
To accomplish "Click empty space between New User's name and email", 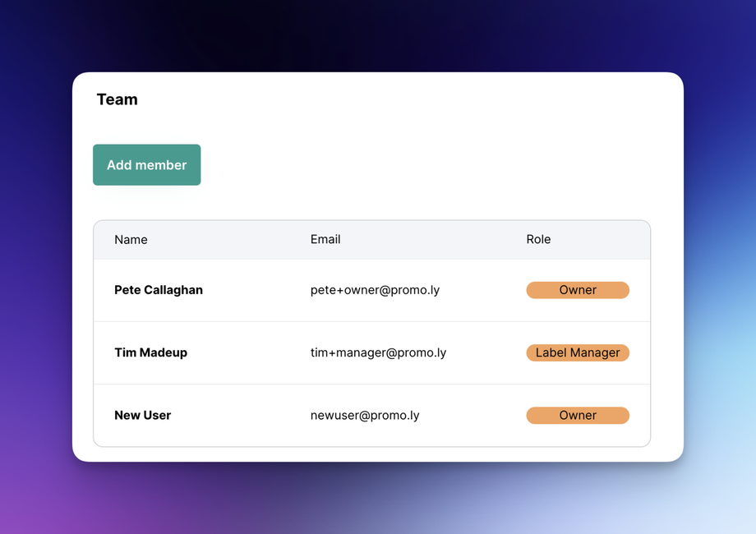I will [238, 415].
